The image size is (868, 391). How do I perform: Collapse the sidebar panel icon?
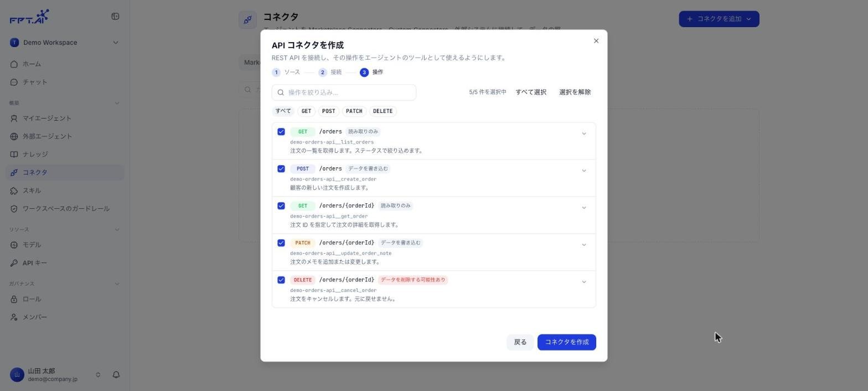pyautogui.click(x=115, y=17)
